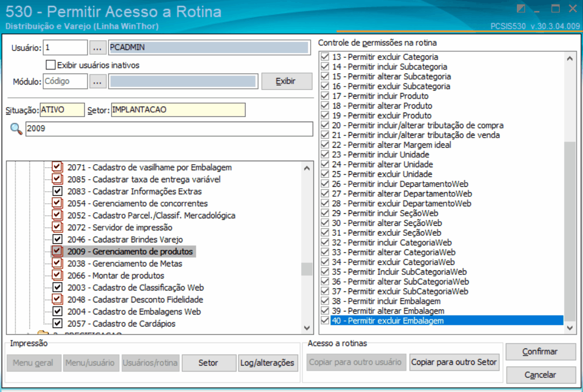
Task: Click the Setor IMPLANTACAO field
Action: (x=178, y=110)
